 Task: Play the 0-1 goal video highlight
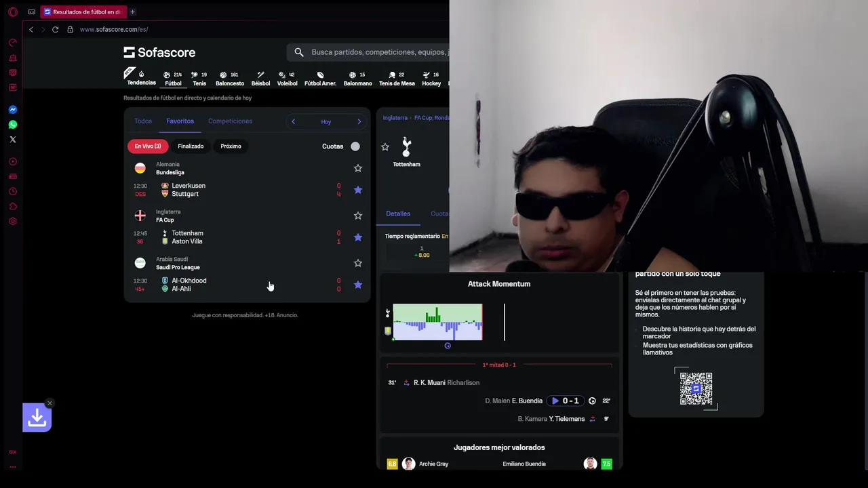coord(565,401)
